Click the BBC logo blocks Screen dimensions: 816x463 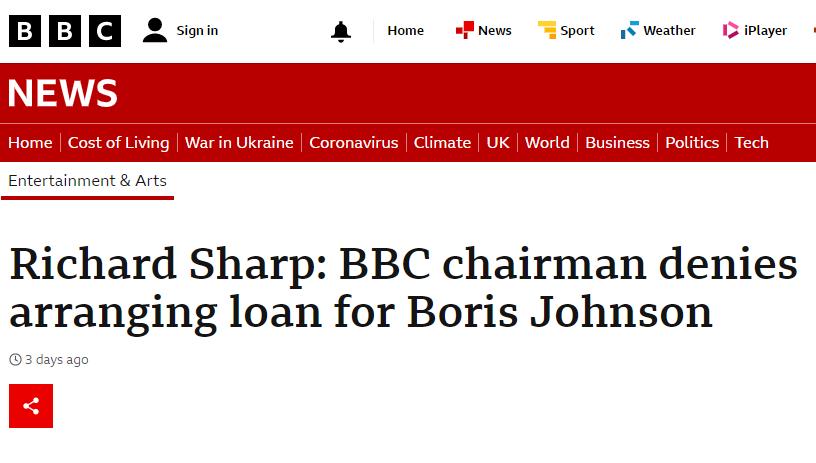[65, 31]
